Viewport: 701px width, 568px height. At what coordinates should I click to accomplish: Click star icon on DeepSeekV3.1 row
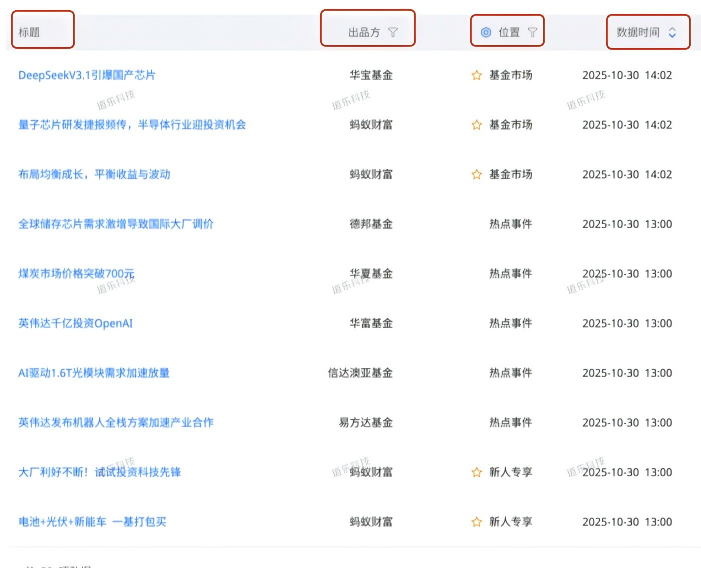(x=477, y=75)
